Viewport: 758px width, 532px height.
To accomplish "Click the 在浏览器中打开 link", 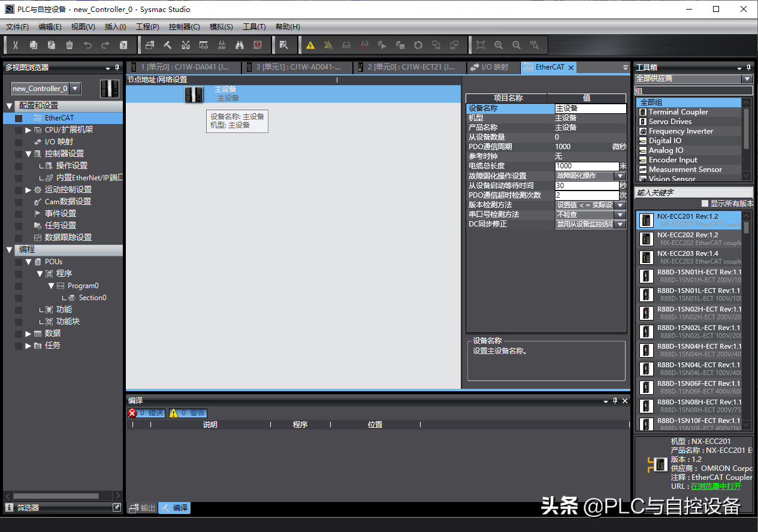I will coord(715,486).
